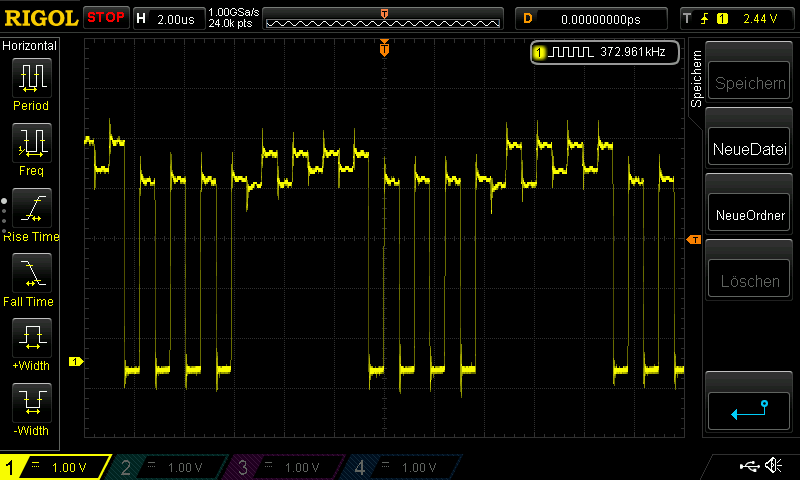Screen dimensions: 800x480
Task: Toggle the speaker sound icon
Action: (774, 465)
